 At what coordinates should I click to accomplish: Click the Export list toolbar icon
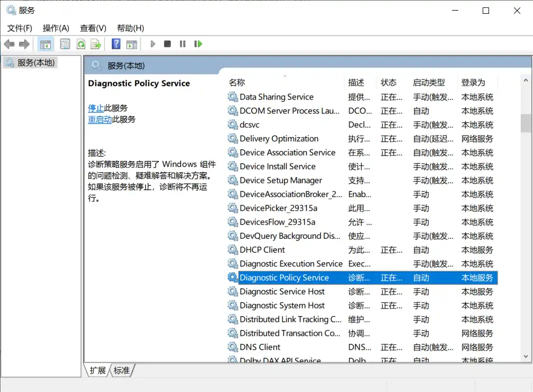(96, 44)
